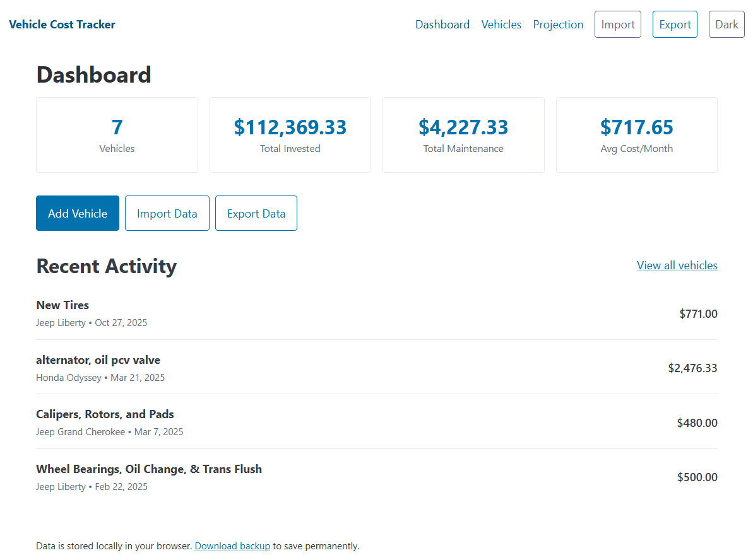The height and width of the screenshot is (560, 753).
Task: Click the Total Maintenance stat card
Action: point(463,134)
